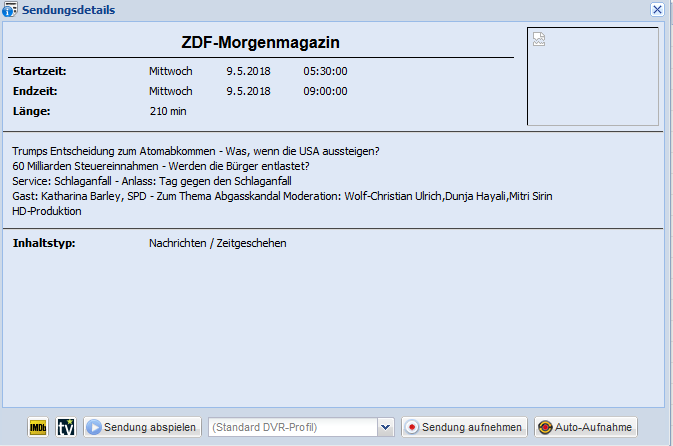Click the 60 Milliarden Steuereinnahmen line

pyautogui.click(x=161, y=166)
